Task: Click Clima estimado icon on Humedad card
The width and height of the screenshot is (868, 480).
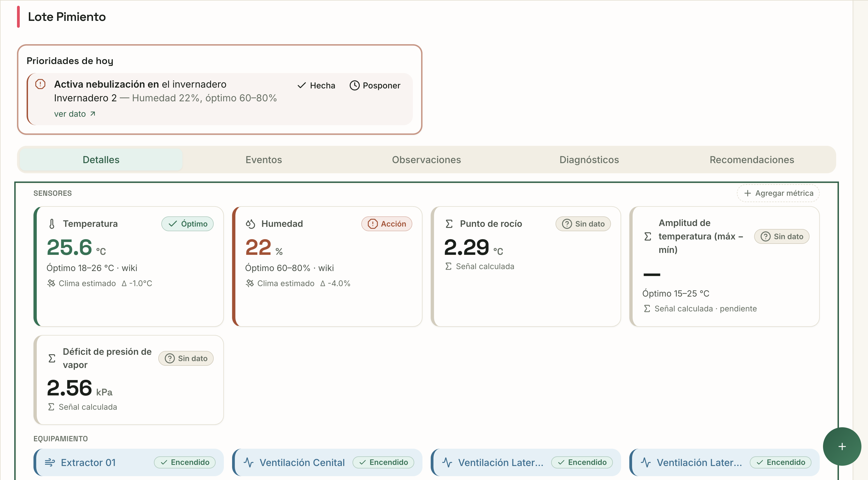Action: (x=250, y=283)
